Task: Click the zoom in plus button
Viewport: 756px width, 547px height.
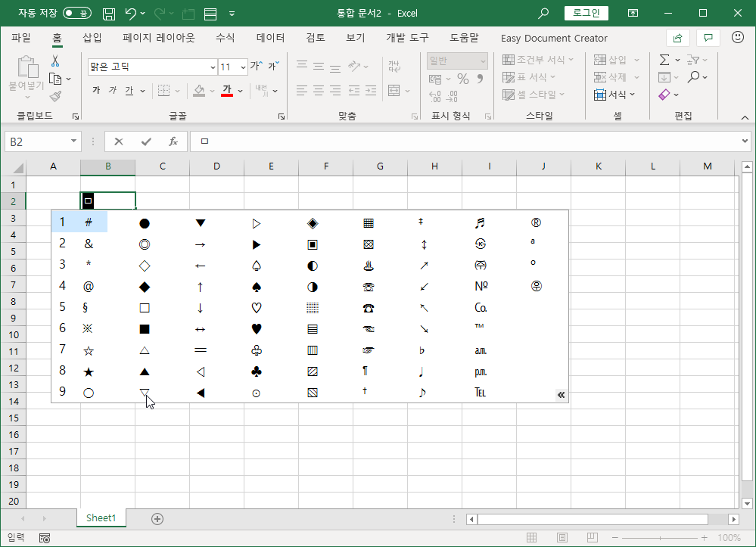Action: 705,537
